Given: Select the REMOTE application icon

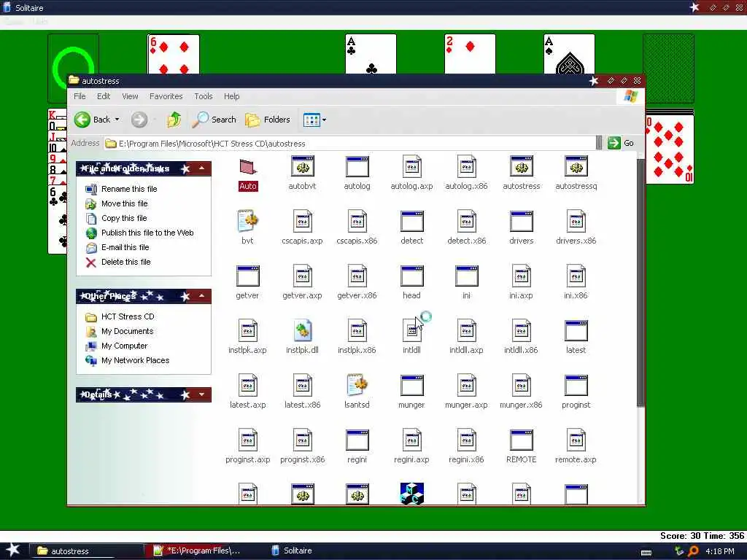Looking at the screenshot, I should tap(521, 440).
